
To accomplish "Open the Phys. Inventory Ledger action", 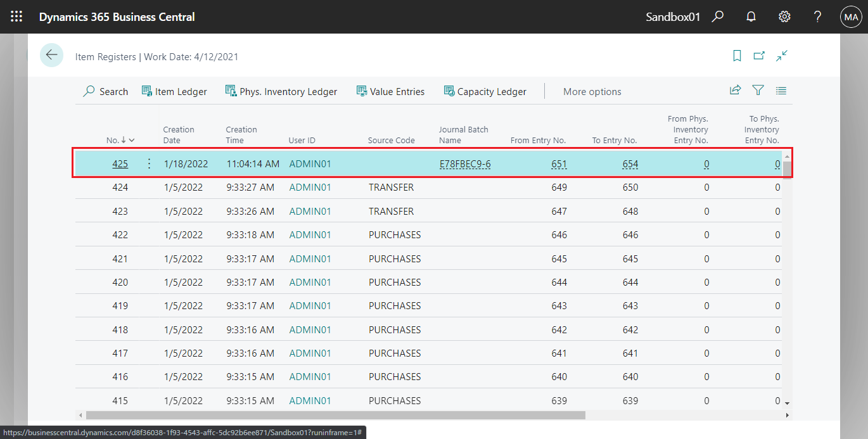I will point(281,91).
